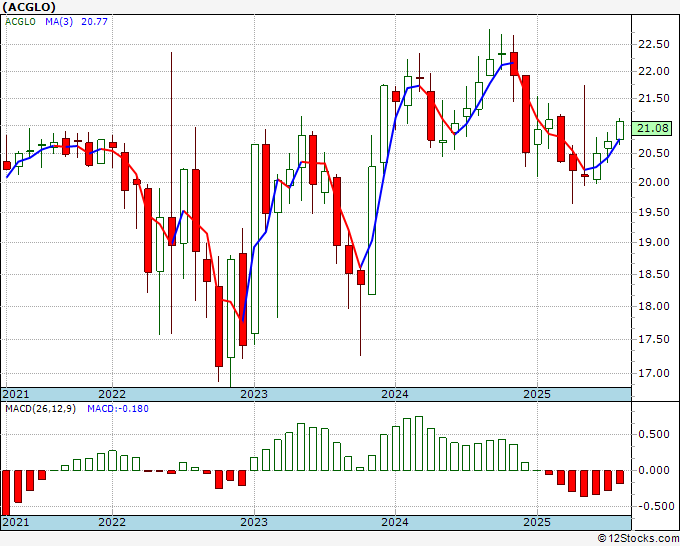Viewport: 680px width, 546px height.
Task: Click 2023 on the MACD timeline
Action: click(x=254, y=522)
